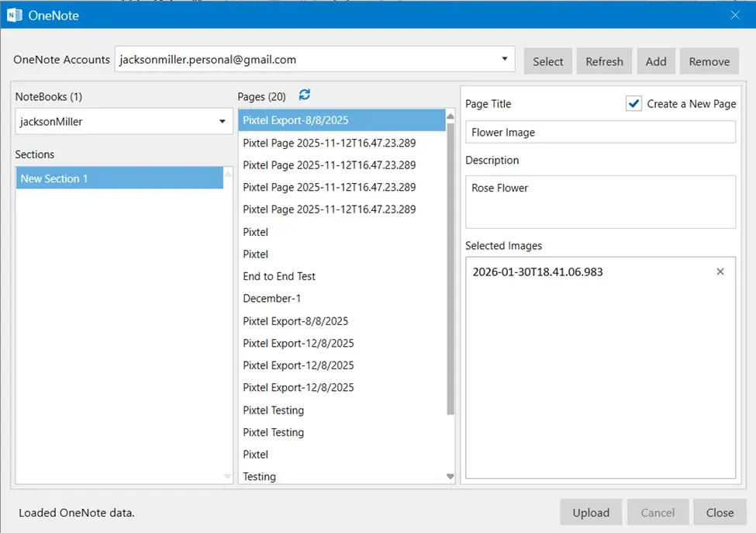The image size is (756, 533).
Task: Click the bottom Close button
Action: [x=720, y=512]
